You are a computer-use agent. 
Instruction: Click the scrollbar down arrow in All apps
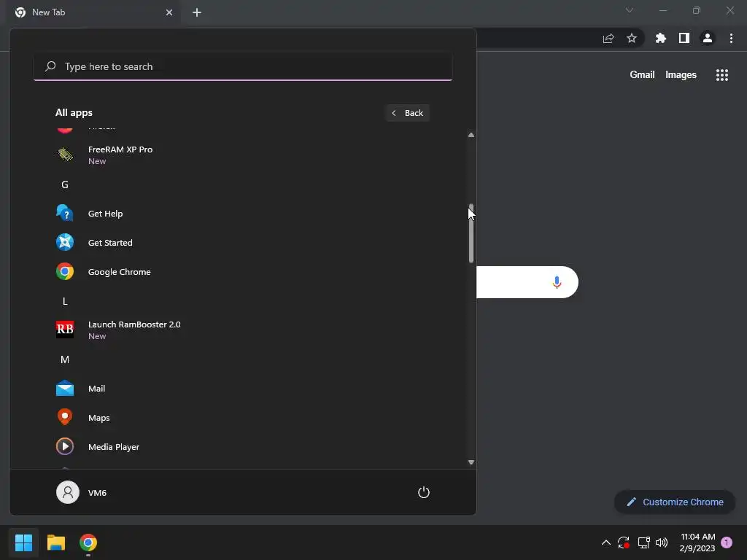[x=471, y=462]
